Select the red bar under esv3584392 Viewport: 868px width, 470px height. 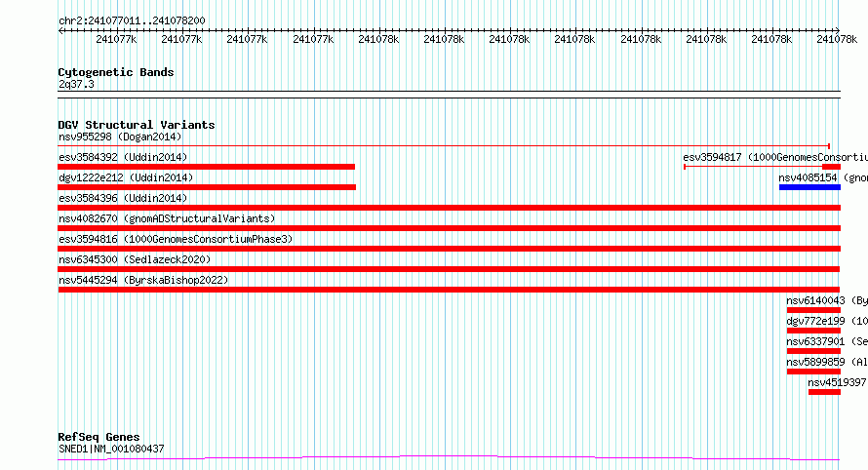click(x=207, y=167)
